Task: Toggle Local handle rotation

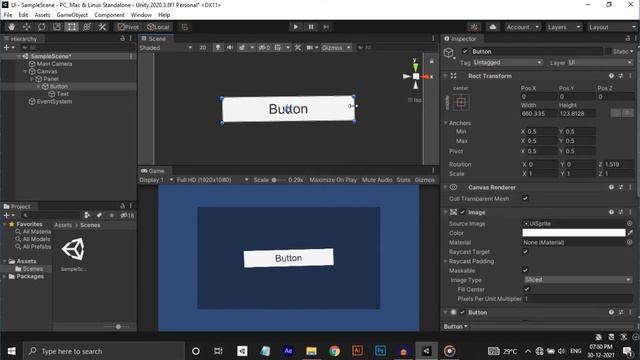Action: 158,27
